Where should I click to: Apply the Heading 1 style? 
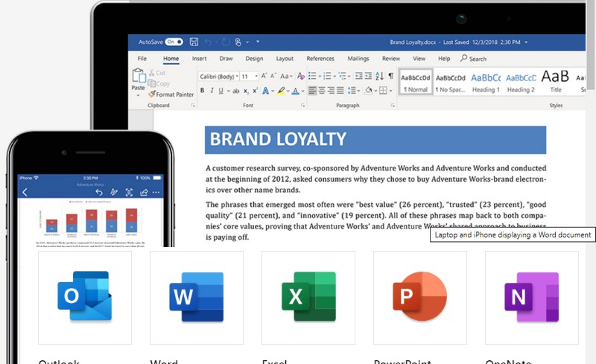point(486,82)
